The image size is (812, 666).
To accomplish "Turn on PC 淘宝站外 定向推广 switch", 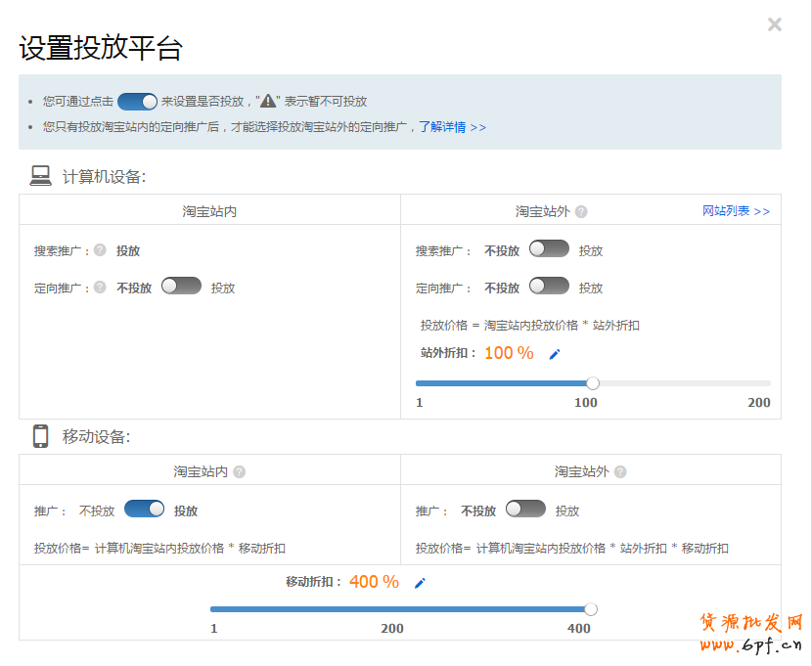I will point(549,287).
